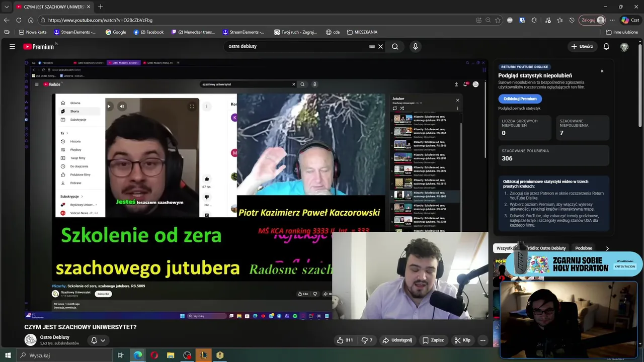Select the Wszystkie filter chip
644x362 pixels.
(505, 248)
